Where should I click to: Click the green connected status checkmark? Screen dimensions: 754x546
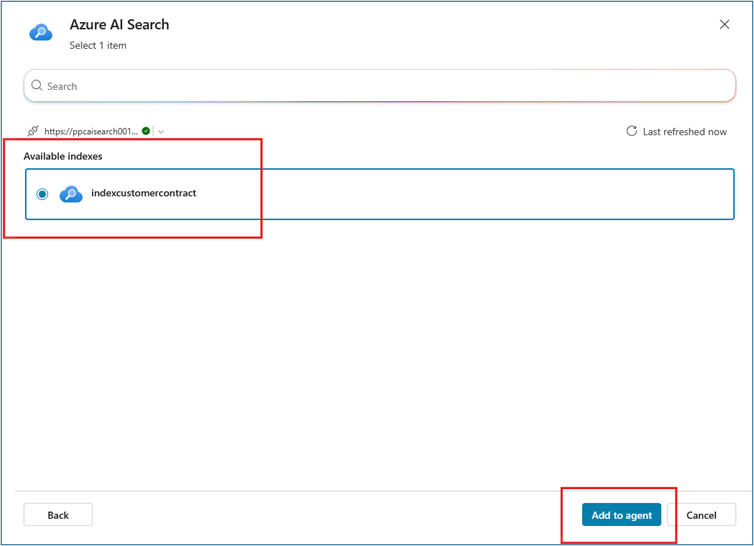[x=146, y=131]
